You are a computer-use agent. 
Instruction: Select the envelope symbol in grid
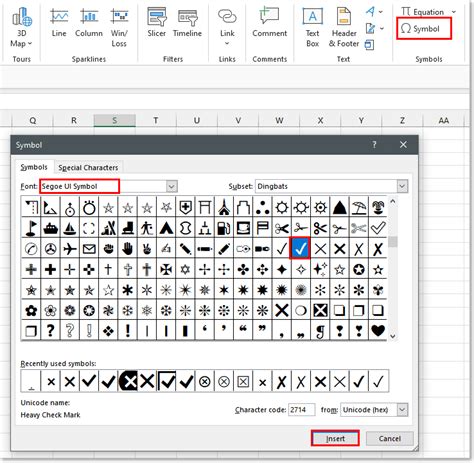(89, 249)
